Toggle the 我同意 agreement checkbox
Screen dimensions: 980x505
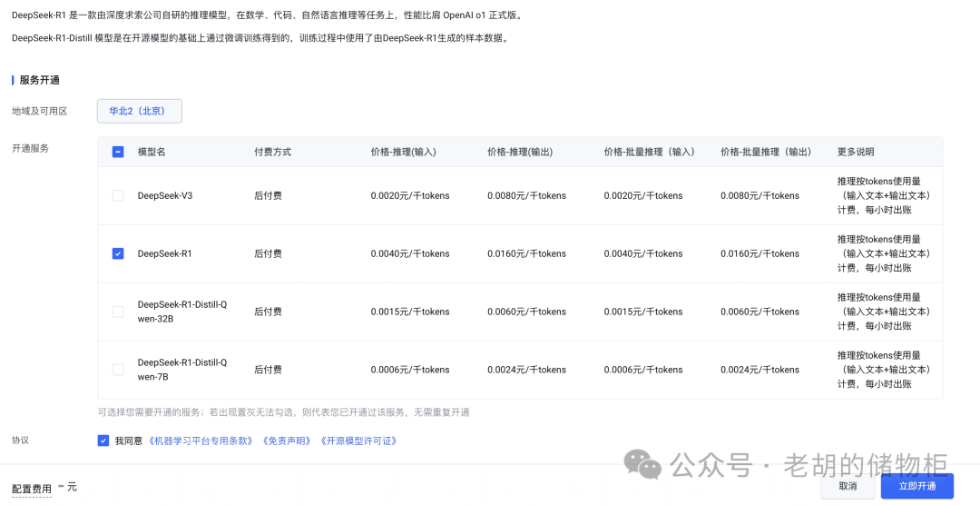pos(103,441)
